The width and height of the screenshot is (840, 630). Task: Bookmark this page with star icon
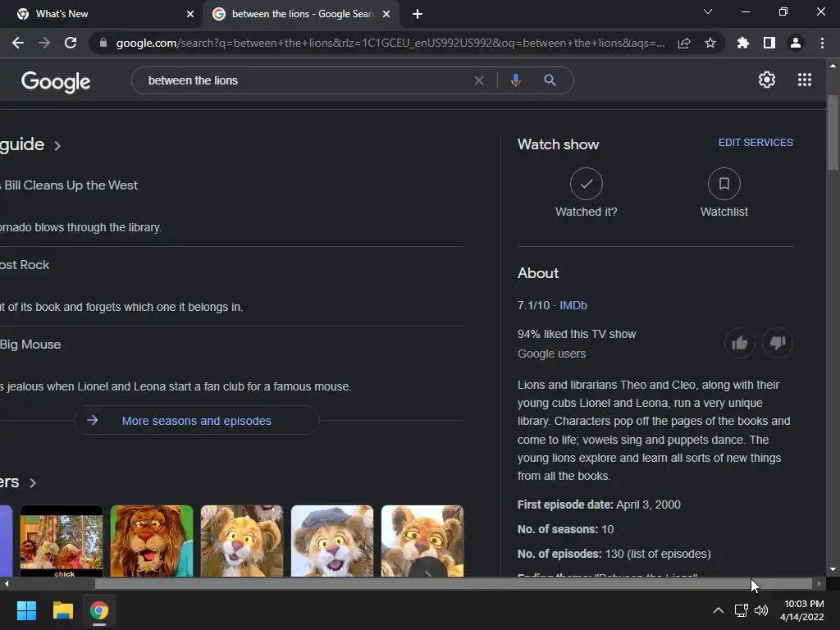pos(710,43)
